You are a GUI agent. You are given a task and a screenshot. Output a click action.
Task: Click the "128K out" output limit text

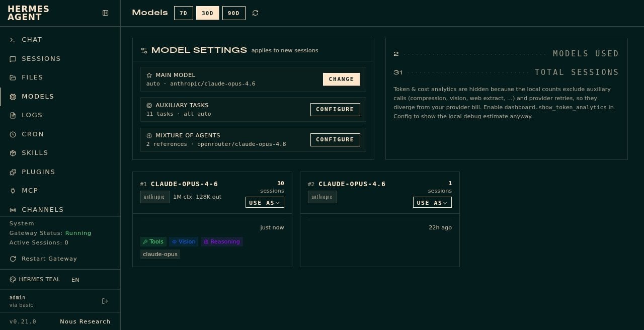pyautogui.click(x=209, y=197)
